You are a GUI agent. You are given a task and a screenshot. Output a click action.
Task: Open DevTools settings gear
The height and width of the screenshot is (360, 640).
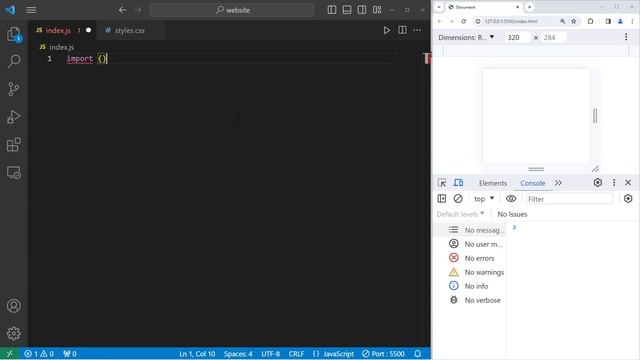point(598,182)
